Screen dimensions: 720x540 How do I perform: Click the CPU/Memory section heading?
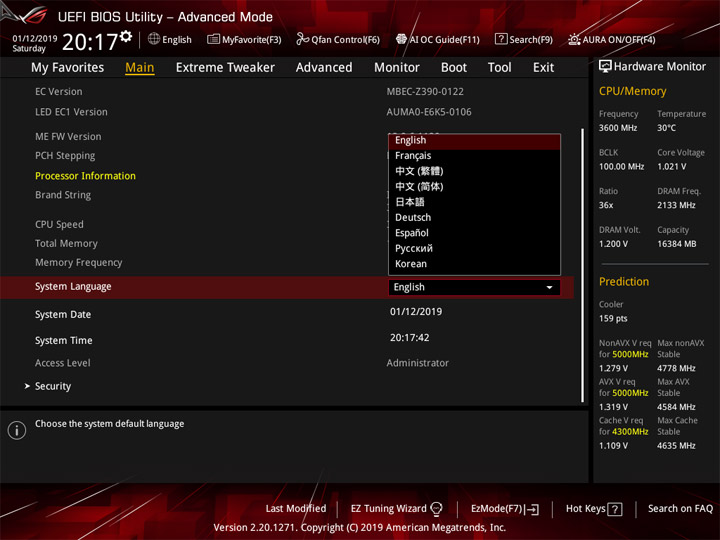click(x=632, y=91)
